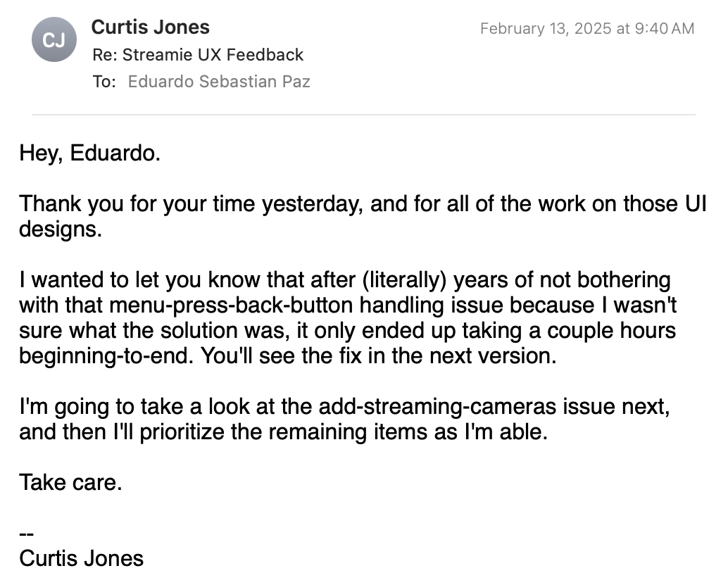Click the Curtis Jones signature text
Image resolution: width=728 pixels, height=573 pixels.
(x=81, y=559)
